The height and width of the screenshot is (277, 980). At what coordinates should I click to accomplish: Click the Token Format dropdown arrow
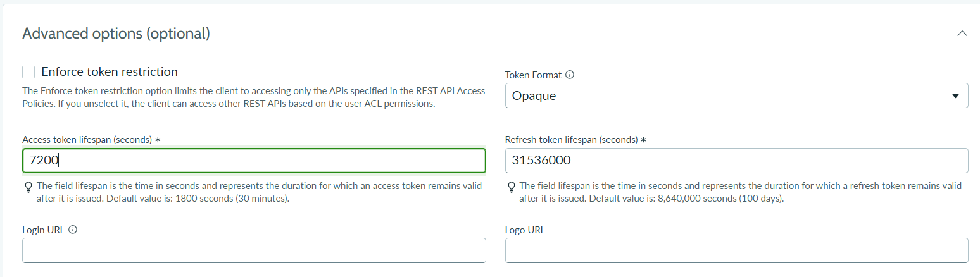click(955, 96)
